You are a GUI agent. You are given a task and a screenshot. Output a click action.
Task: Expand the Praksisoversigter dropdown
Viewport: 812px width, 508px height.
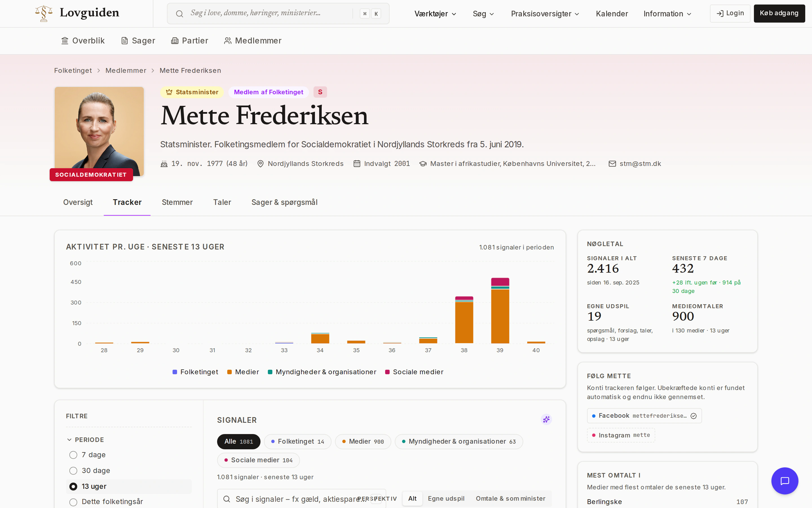[x=545, y=14]
